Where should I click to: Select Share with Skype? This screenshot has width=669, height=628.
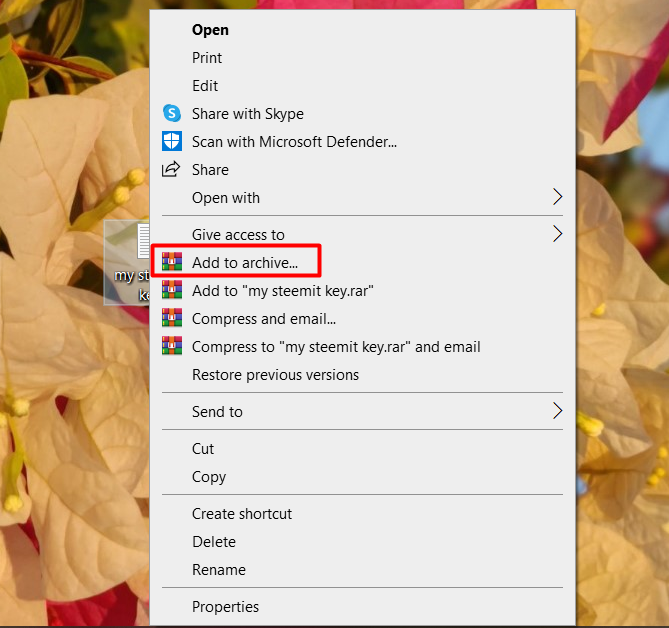(x=362, y=113)
